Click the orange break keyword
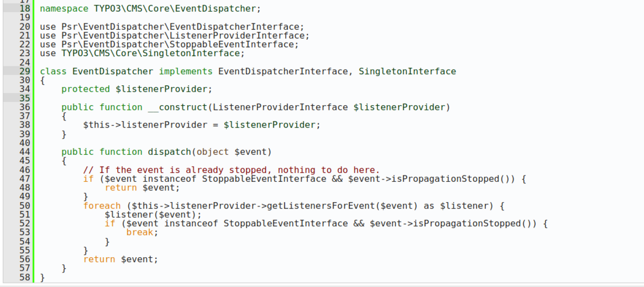This screenshot has width=644, height=287. click(x=142, y=233)
